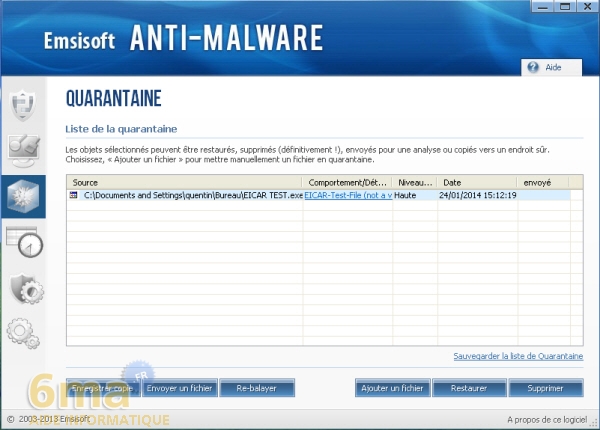This screenshot has height=430, width=600.
Task: Open the Logs calendar-clock sidebar icon
Action: 25,242
